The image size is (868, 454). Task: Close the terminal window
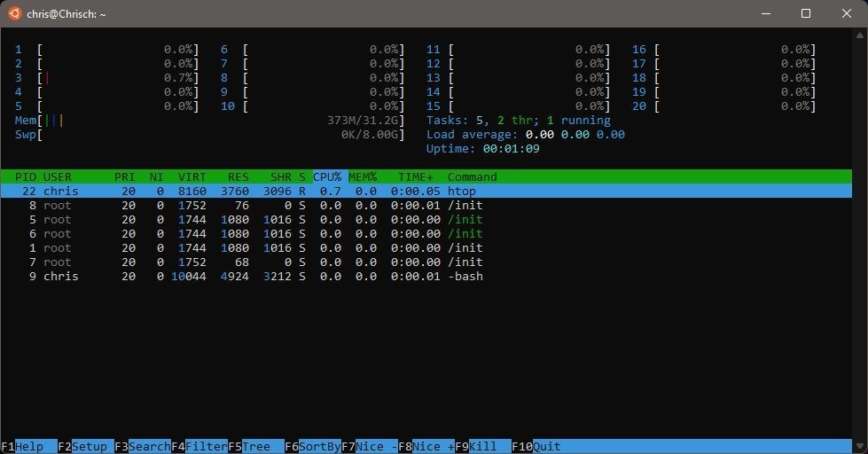847,13
